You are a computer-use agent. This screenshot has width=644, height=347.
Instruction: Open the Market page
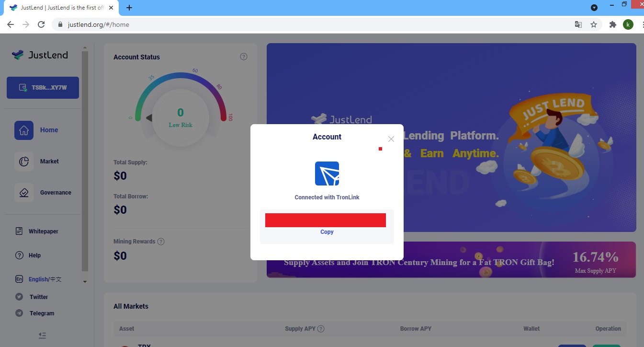(x=49, y=162)
